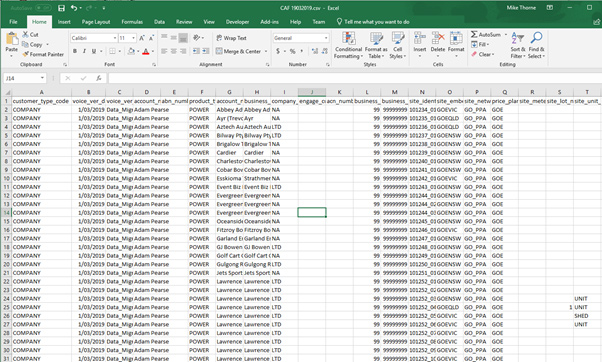This screenshot has height=362, width=602.
Task: Select Middle Align vertical alignment
Action: coord(174,38)
